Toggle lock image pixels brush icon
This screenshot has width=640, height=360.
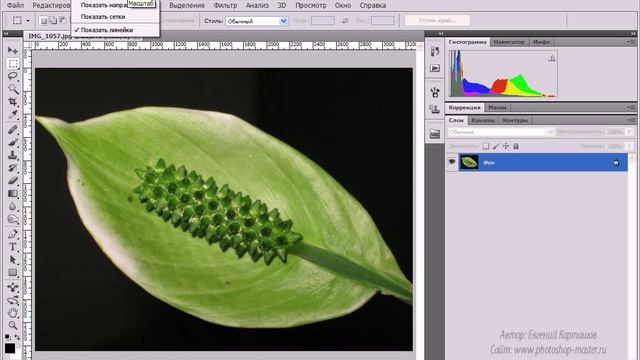(496, 146)
